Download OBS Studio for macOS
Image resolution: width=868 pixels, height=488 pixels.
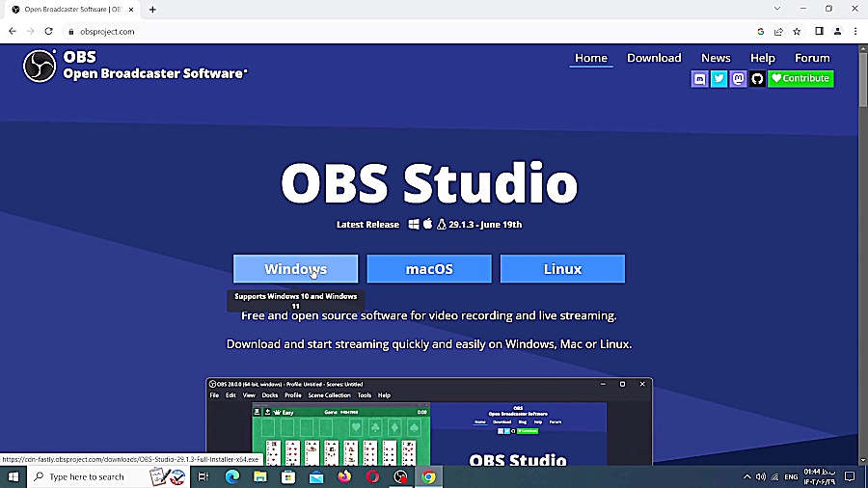[x=429, y=269]
